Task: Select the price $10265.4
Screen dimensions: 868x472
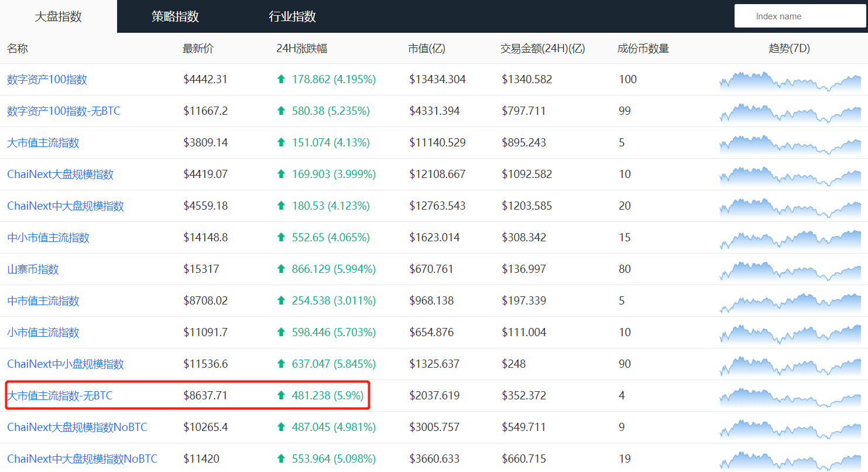Action: point(205,427)
